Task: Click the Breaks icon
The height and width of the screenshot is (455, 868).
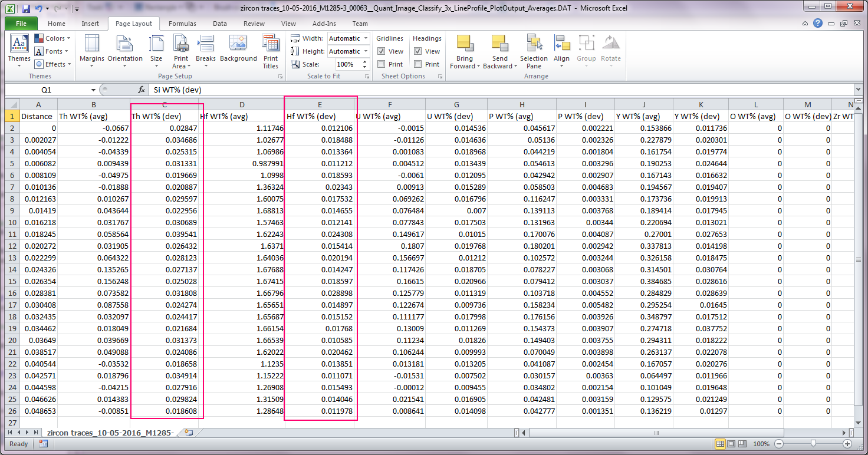Action: [206, 50]
